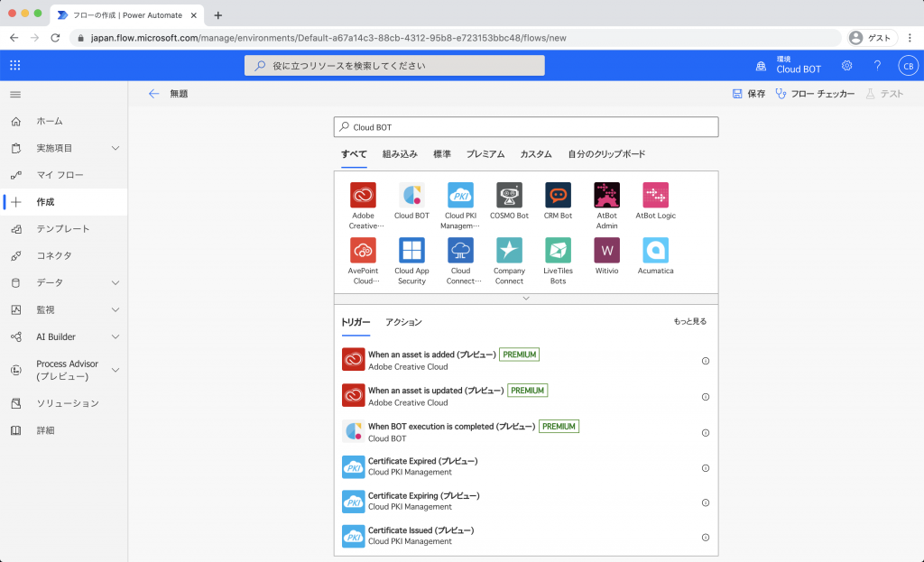Open the settings gear icon
The width and height of the screenshot is (924, 562).
point(846,65)
